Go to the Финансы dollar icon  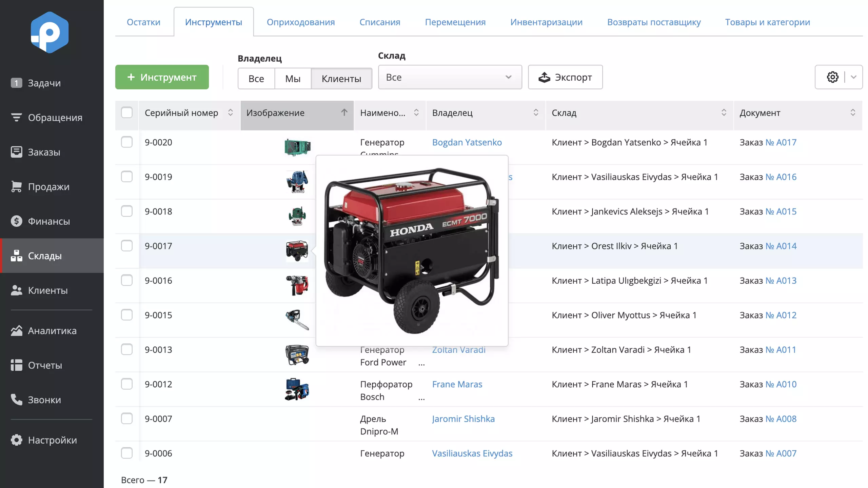[16, 221]
